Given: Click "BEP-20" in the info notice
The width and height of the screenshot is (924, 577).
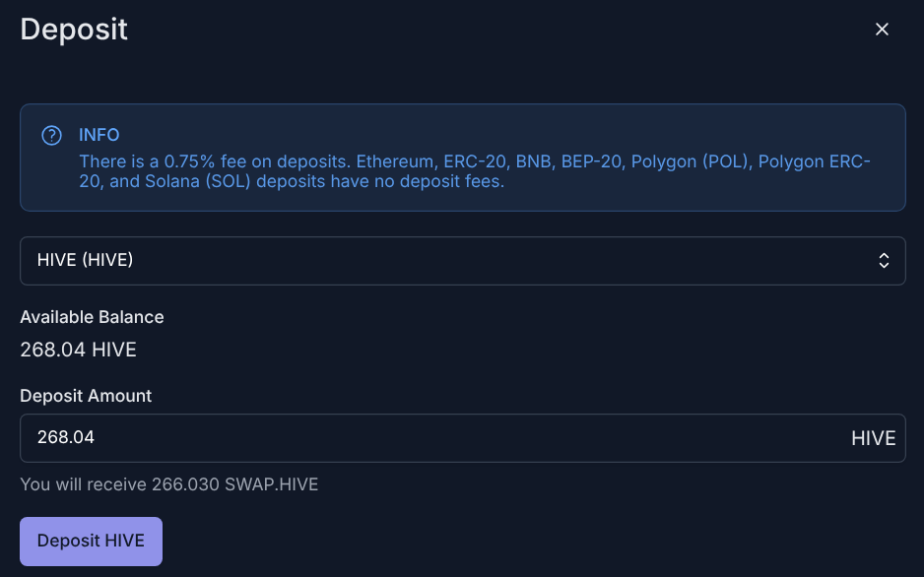Looking at the screenshot, I should click(x=591, y=160).
